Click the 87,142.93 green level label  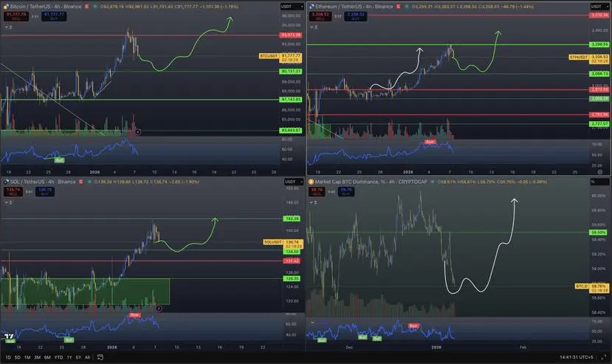pyautogui.click(x=291, y=100)
